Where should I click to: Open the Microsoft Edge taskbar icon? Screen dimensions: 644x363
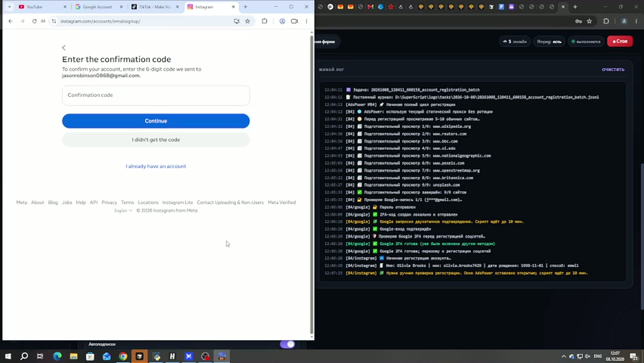[57, 356]
